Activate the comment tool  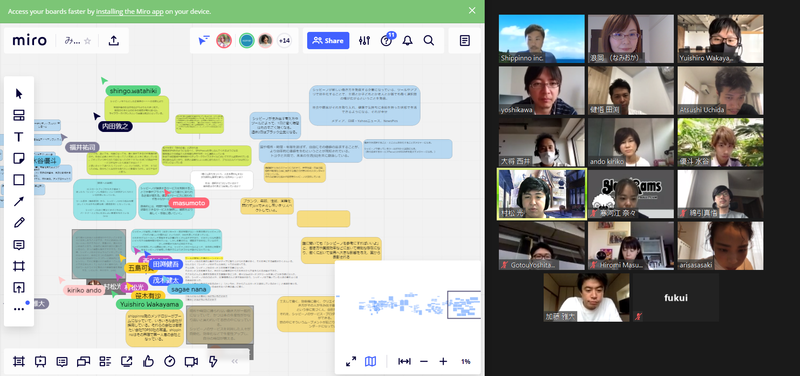pyautogui.click(x=19, y=245)
